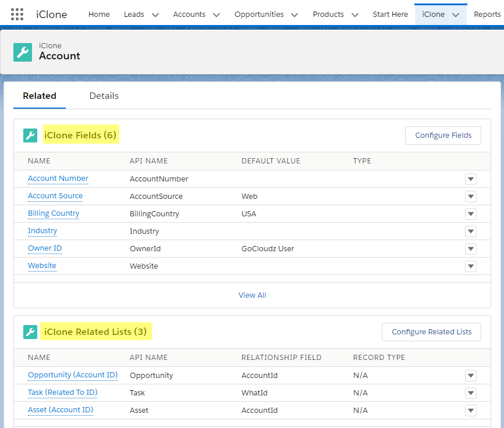Open the Opportunities navigation tab
504x428 pixels.
pos(259,15)
